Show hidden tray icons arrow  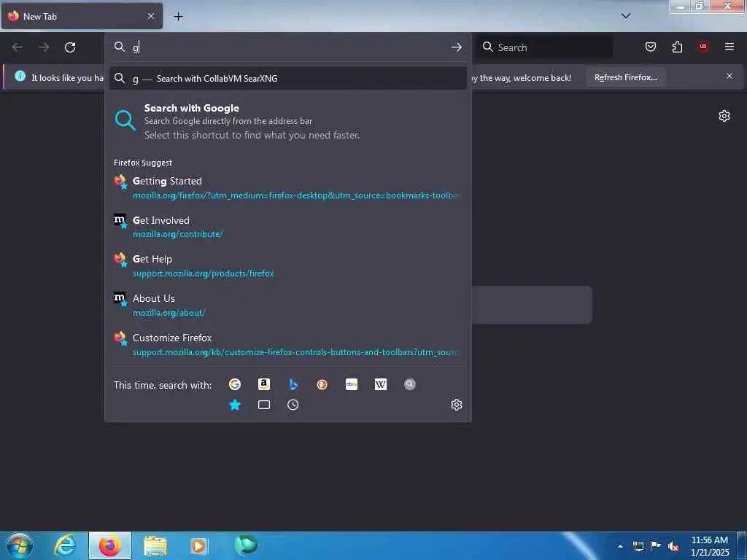coord(620,545)
